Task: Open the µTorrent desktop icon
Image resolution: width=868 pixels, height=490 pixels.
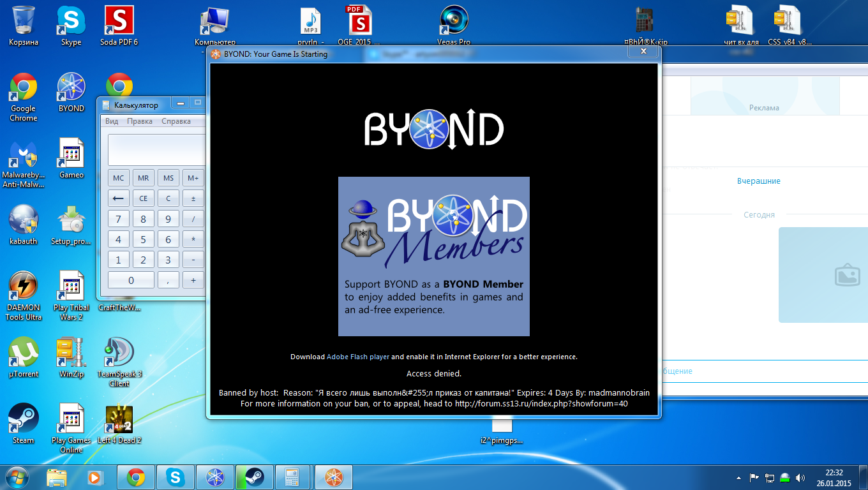Action: [24, 357]
